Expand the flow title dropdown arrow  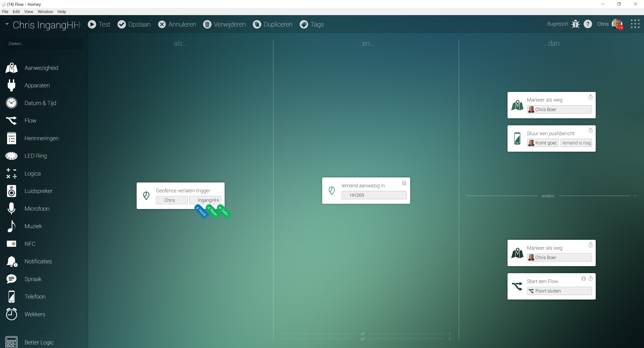coord(7,24)
